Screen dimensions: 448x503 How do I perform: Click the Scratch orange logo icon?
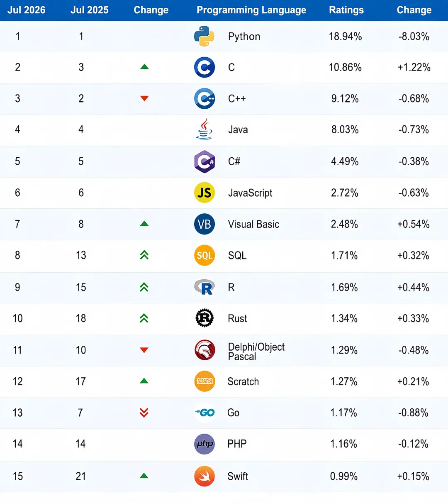tap(205, 381)
